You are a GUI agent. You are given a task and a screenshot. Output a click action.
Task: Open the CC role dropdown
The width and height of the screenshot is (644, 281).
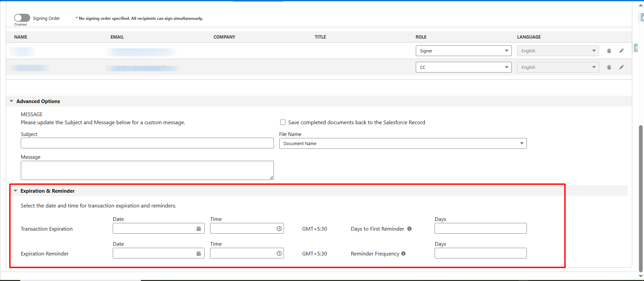(463, 67)
